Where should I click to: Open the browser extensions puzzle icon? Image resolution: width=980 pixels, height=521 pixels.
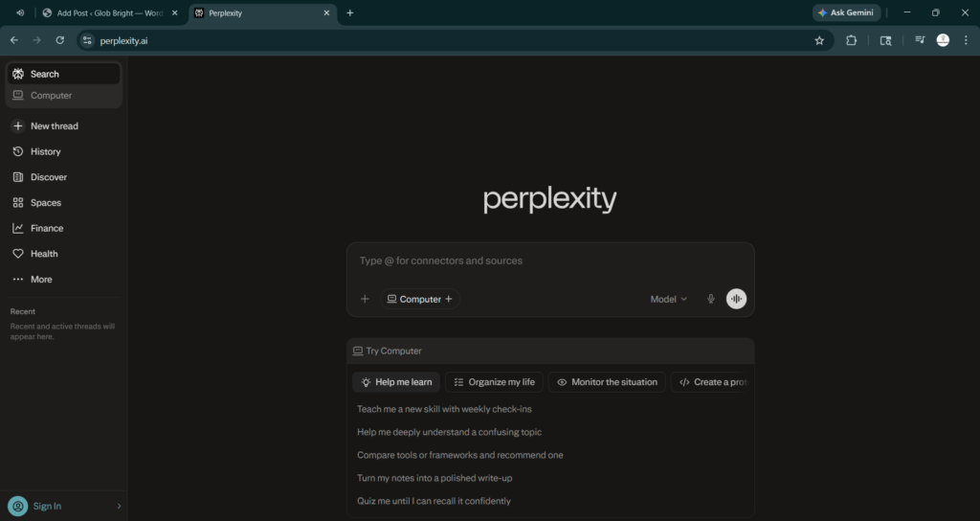point(851,40)
